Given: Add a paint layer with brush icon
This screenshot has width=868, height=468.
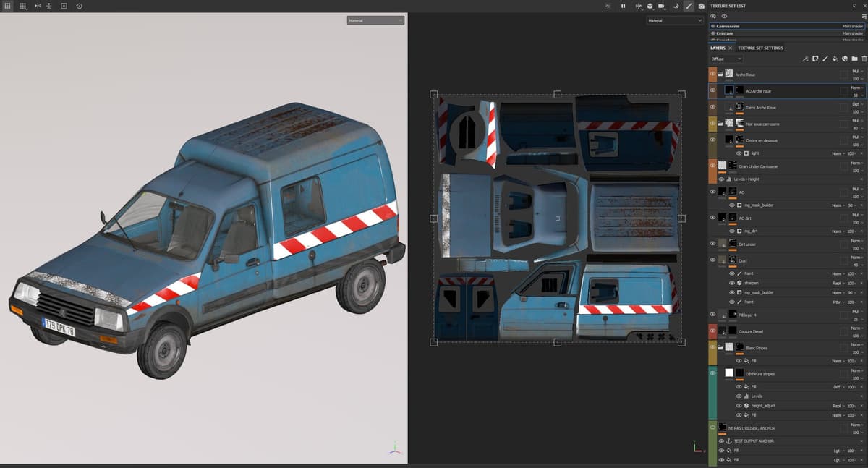Looking at the screenshot, I should 825,59.
